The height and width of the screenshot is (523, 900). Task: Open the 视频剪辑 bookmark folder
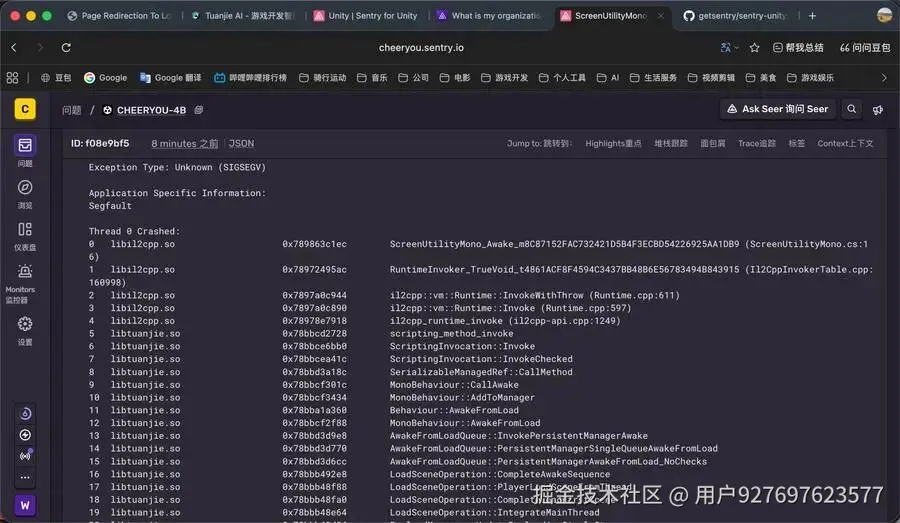711,78
